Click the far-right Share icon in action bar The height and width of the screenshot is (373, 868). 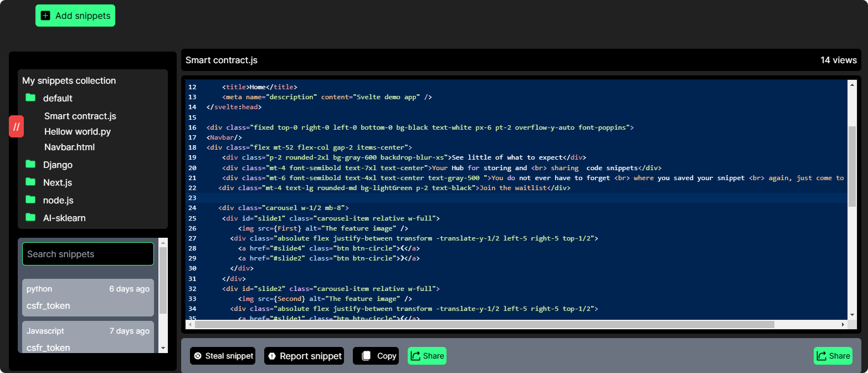(821, 356)
